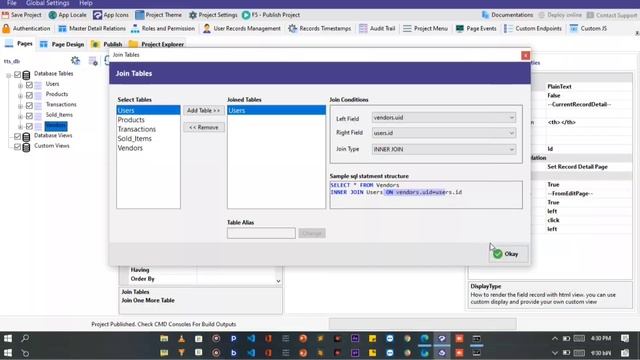Open Documentation
Viewport: 640px width, 360px height.
pyautogui.click(x=507, y=15)
